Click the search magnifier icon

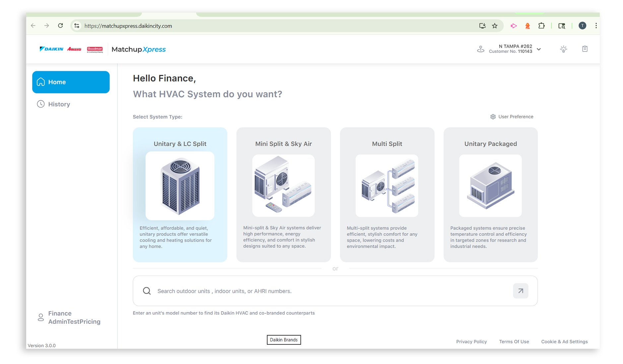[x=147, y=291]
